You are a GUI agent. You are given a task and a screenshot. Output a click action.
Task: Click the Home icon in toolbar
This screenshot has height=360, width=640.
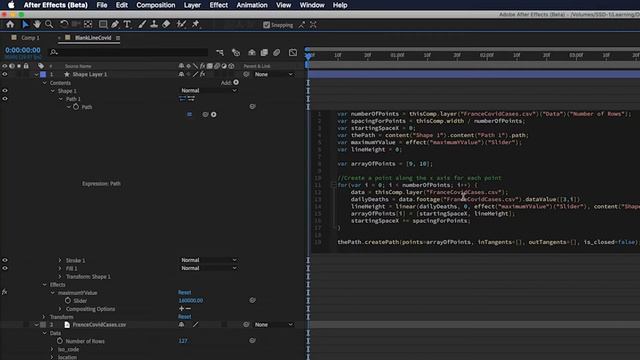point(10,24)
